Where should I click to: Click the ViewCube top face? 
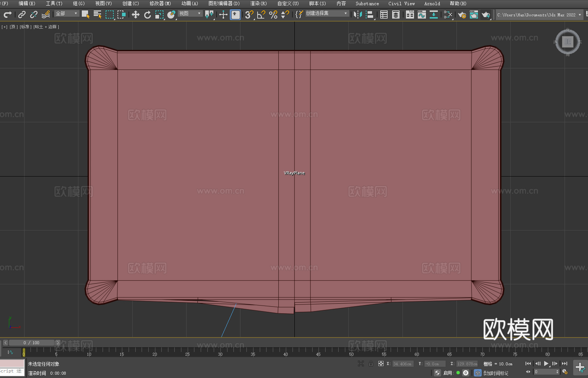coord(568,42)
